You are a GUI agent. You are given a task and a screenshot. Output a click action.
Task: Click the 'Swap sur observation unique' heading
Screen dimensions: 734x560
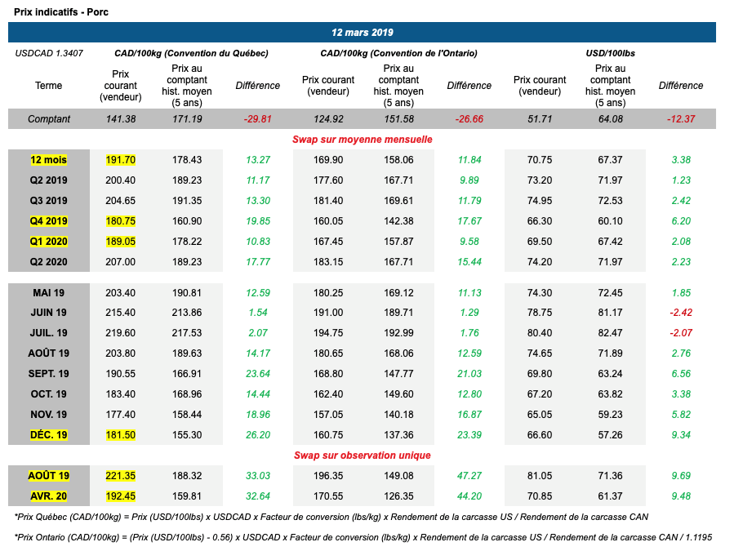[x=362, y=456]
